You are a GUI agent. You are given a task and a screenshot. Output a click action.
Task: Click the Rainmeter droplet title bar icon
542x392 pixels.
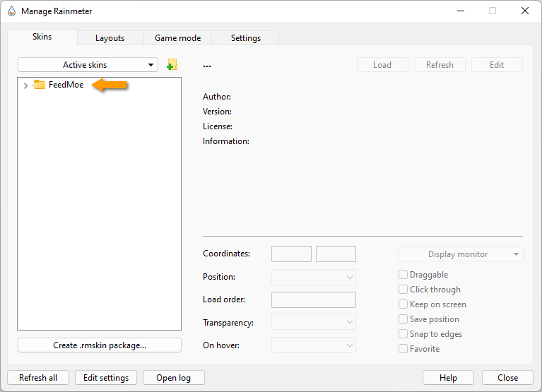click(12, 11)
